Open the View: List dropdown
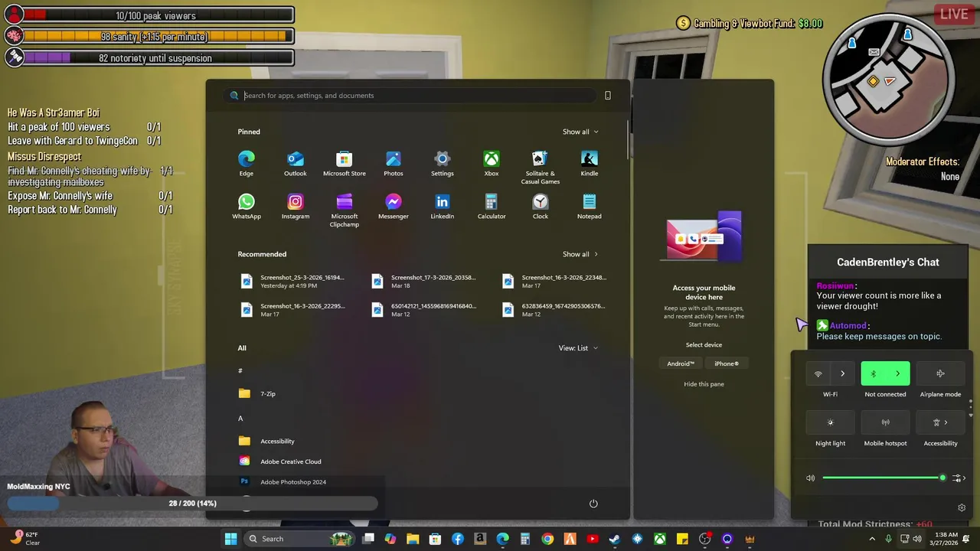 tap(578, 348)
